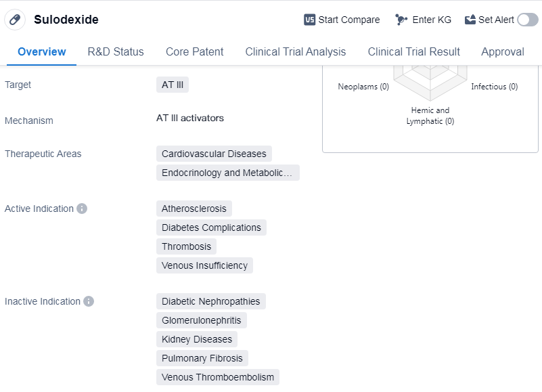542x392 pixels.
Task: Select the Approval tab
Action: (x=502, y=51)
